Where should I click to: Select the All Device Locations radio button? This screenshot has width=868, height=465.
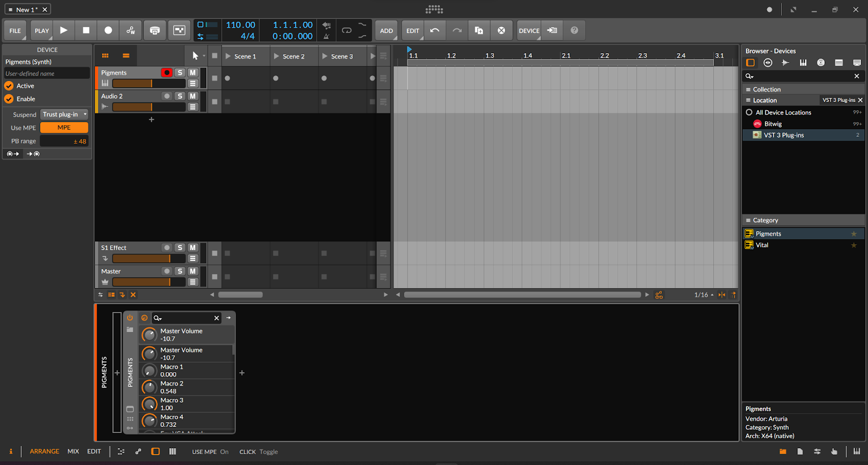click(x=749, y=112)
